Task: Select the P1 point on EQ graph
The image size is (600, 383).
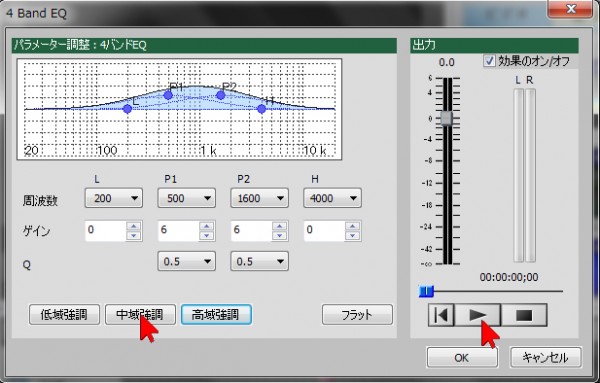Action: pos(168,95)
